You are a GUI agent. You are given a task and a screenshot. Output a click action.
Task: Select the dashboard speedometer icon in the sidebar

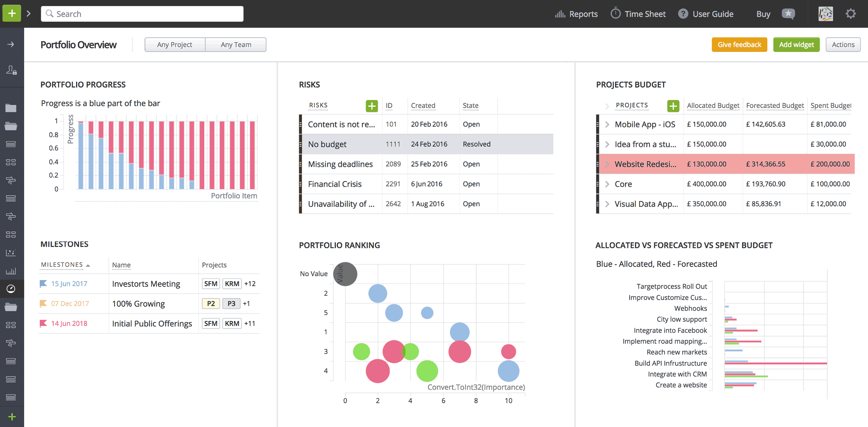click(12, 289)
